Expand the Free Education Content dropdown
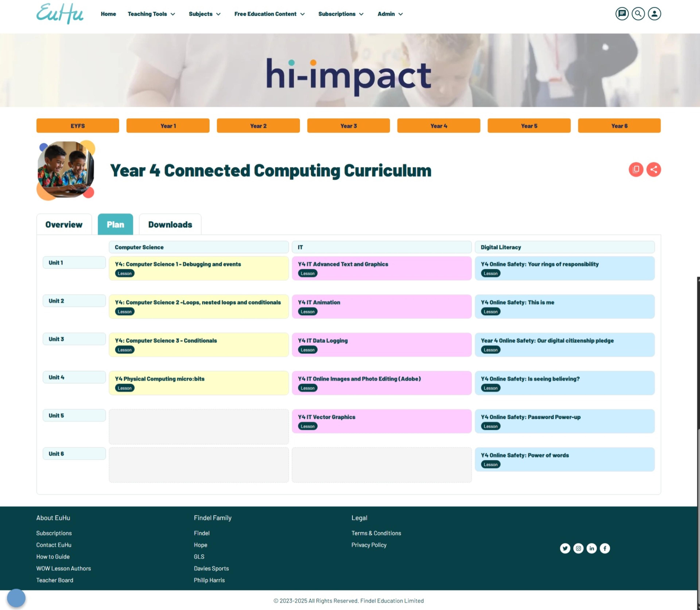 [x=269, y=14]
